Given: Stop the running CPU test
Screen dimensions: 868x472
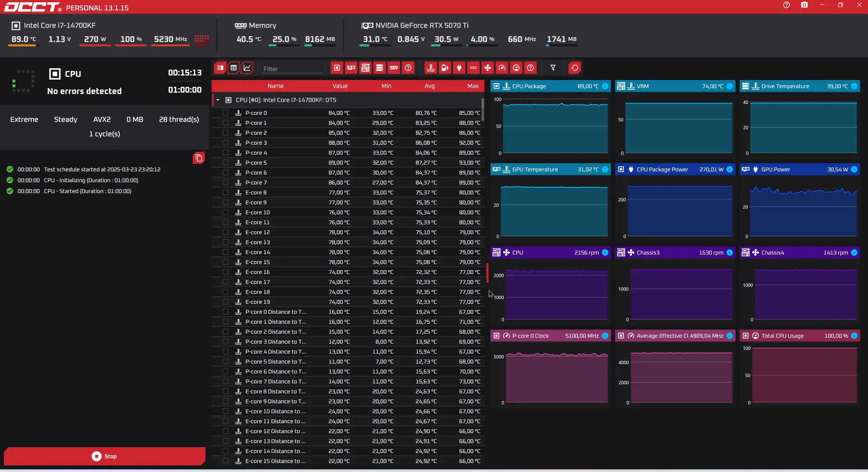Looking at the screenshot, I should tap(104, 456).
